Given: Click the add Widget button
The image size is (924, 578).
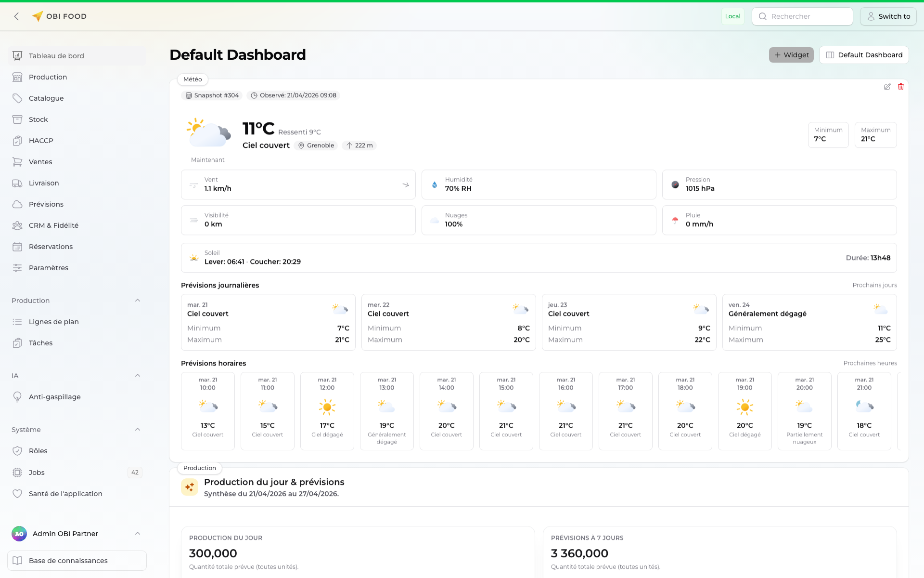Looking at the screenshot, I should point(791,55).
